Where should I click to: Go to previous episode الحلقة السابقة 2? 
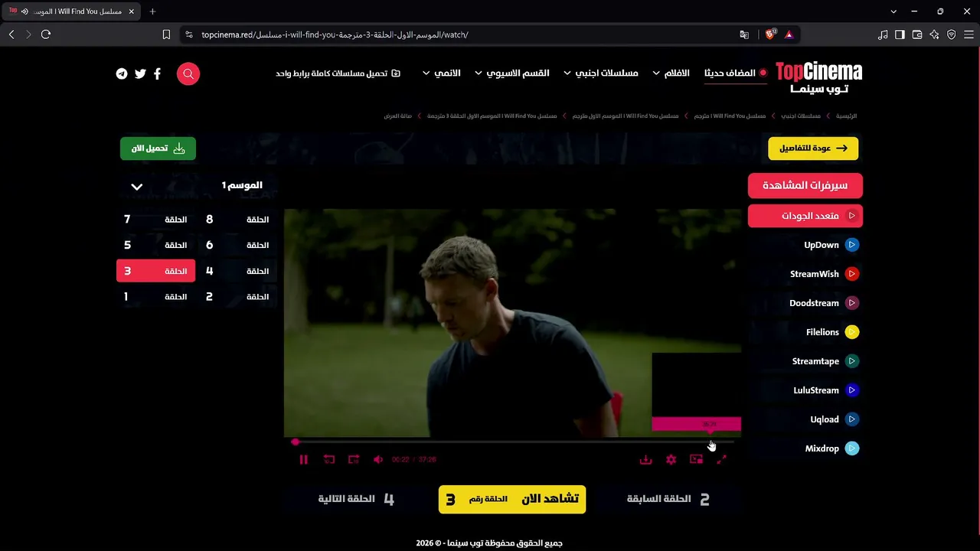tap(668, 499)
